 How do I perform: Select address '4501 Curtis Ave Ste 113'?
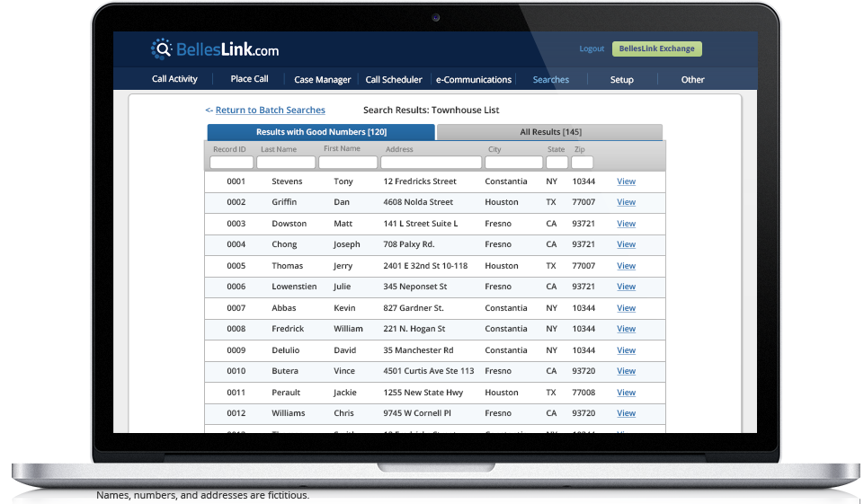pyautogui.click(x=429, y=371)
